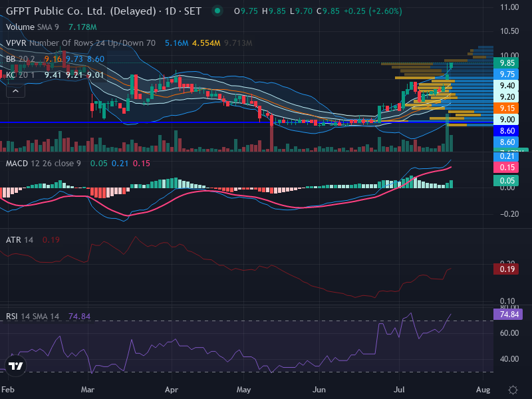The image size is (532, 399).
Task: Click the purple 74.84 RSI axis label
Action: coord(508,314)
